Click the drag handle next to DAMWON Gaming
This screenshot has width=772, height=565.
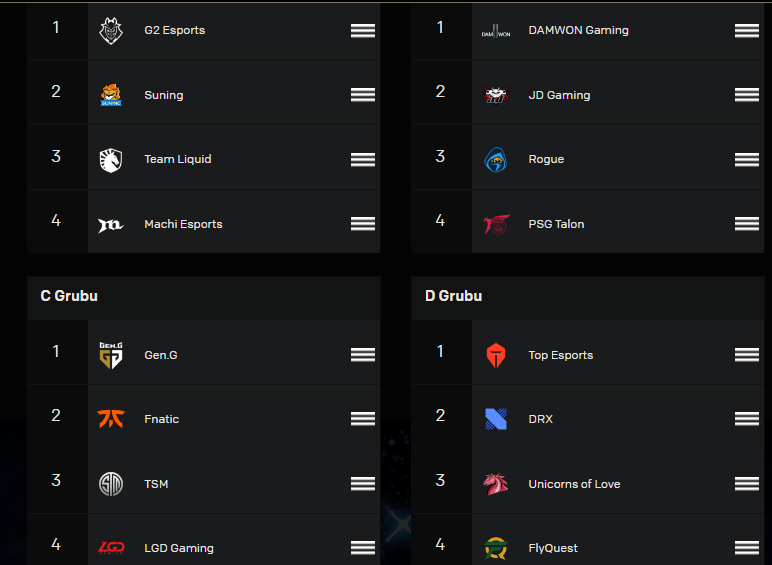tap(747, 31)
